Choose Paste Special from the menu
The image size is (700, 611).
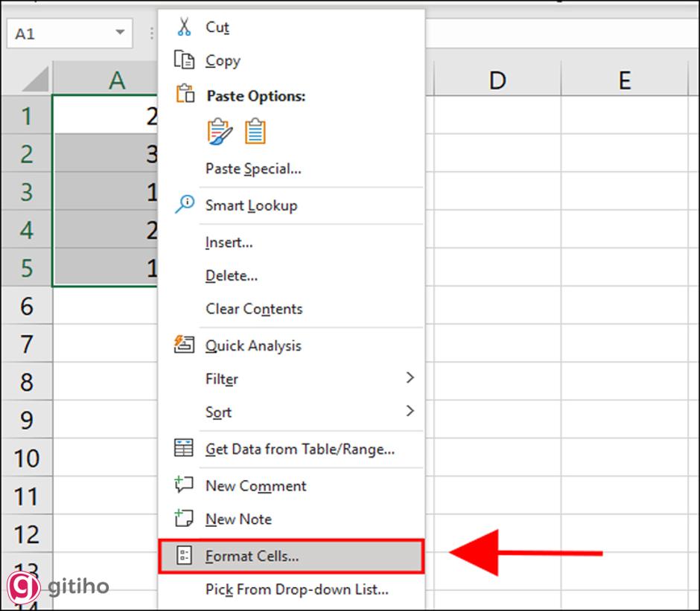(253, 169)
